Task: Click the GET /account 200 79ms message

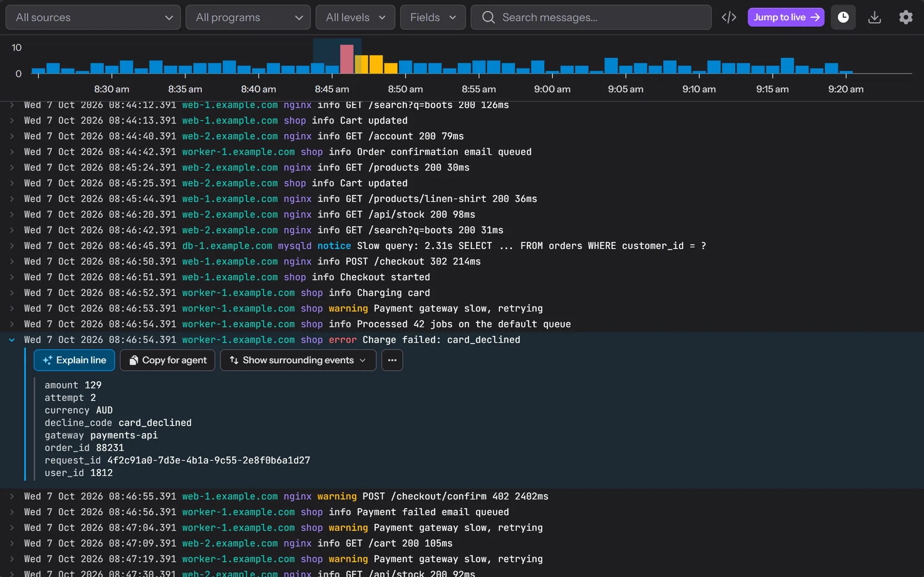Action: click(405, 136)
